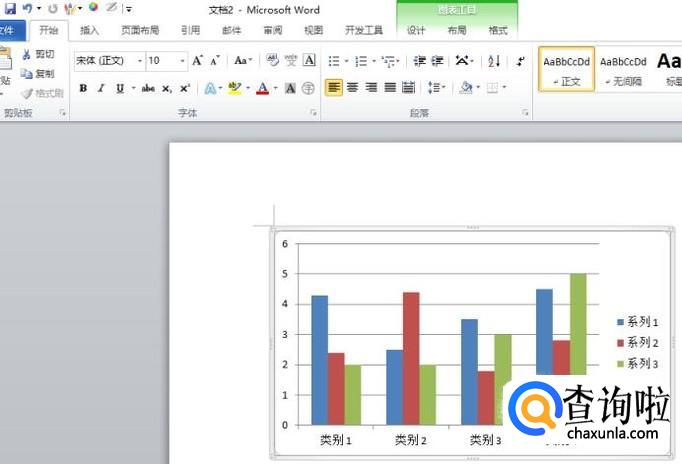Open the font size dropdown

click(x=182, y=61)
